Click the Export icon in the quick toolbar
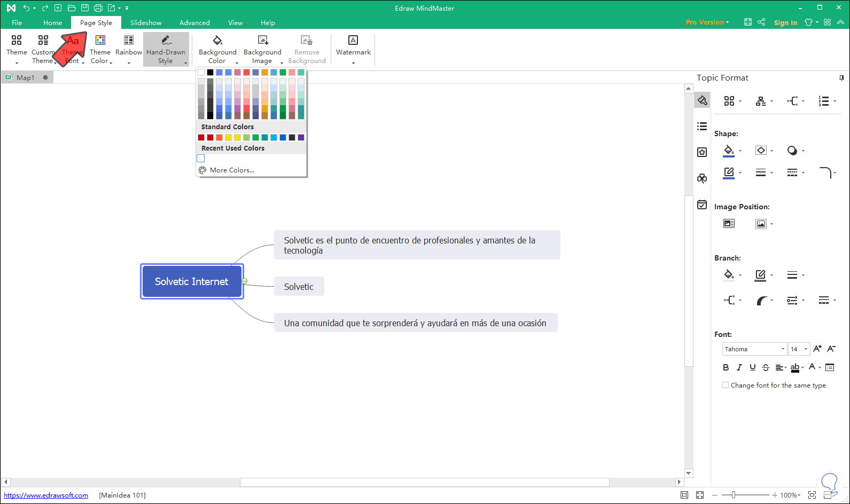Screen dimensions: 850x504 [111, 8]
